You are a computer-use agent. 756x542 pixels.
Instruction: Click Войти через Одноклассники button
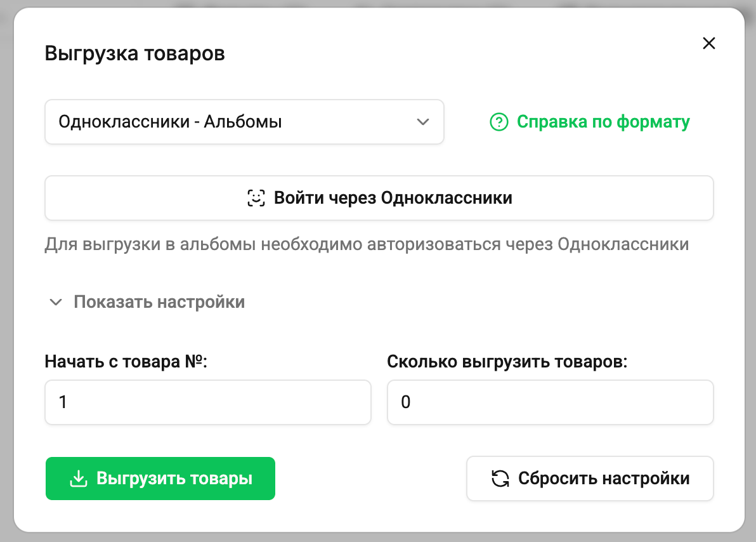point(379,198)
